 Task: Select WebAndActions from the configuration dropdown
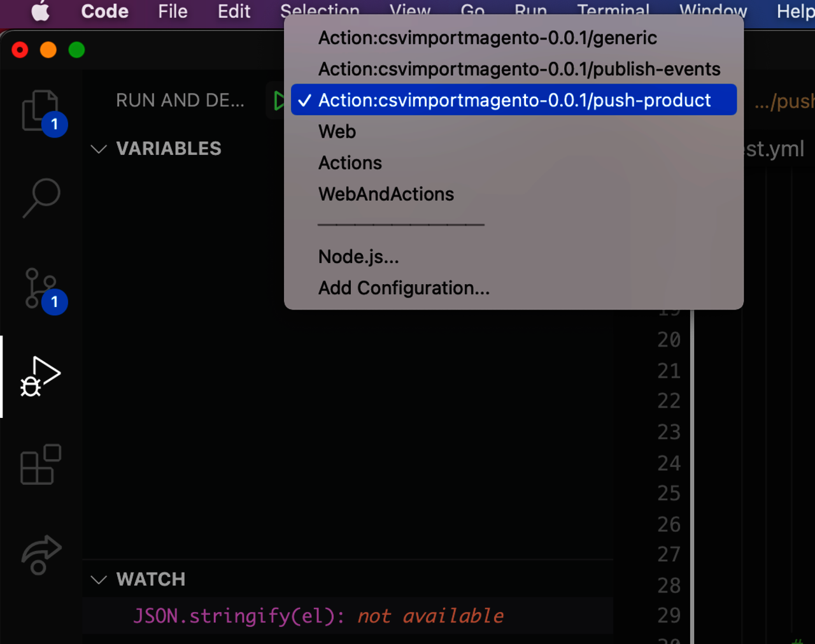(x=386, y=194)
